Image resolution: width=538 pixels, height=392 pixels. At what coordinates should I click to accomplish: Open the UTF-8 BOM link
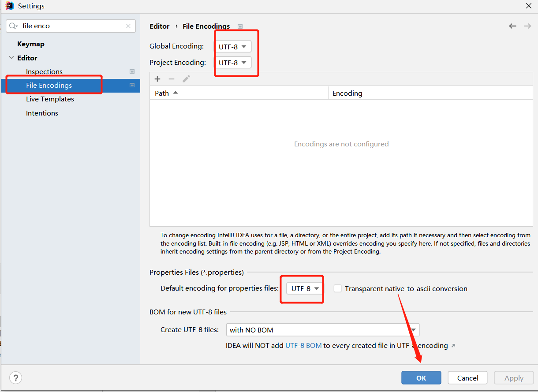tap(303, 346)
